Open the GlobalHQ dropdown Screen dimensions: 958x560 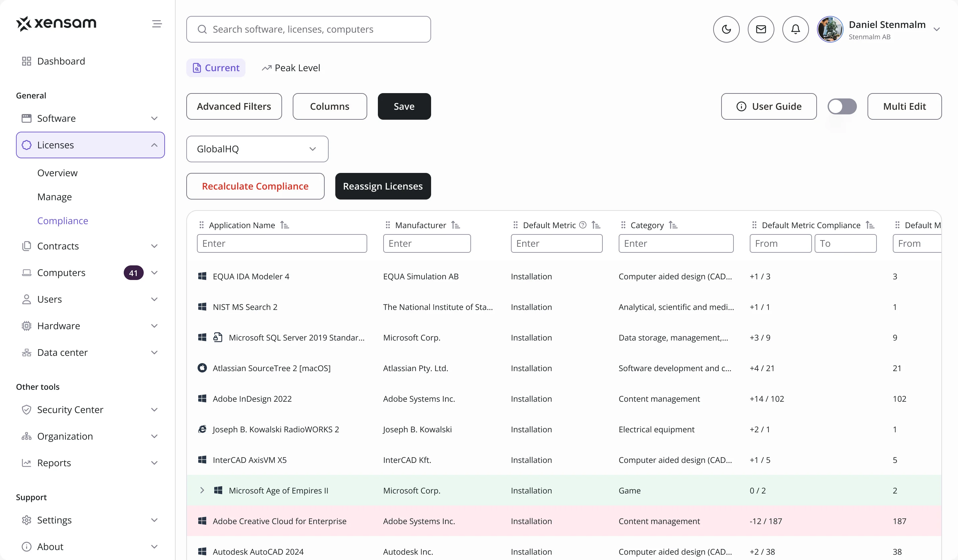point(257,149)
